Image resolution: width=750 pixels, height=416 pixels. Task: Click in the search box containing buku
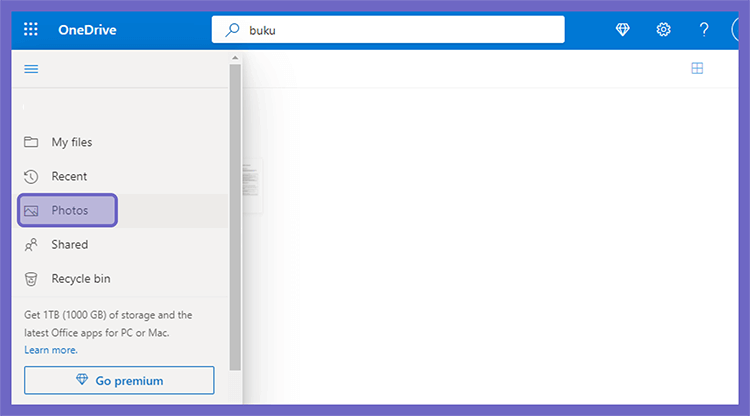click(388, 30)
